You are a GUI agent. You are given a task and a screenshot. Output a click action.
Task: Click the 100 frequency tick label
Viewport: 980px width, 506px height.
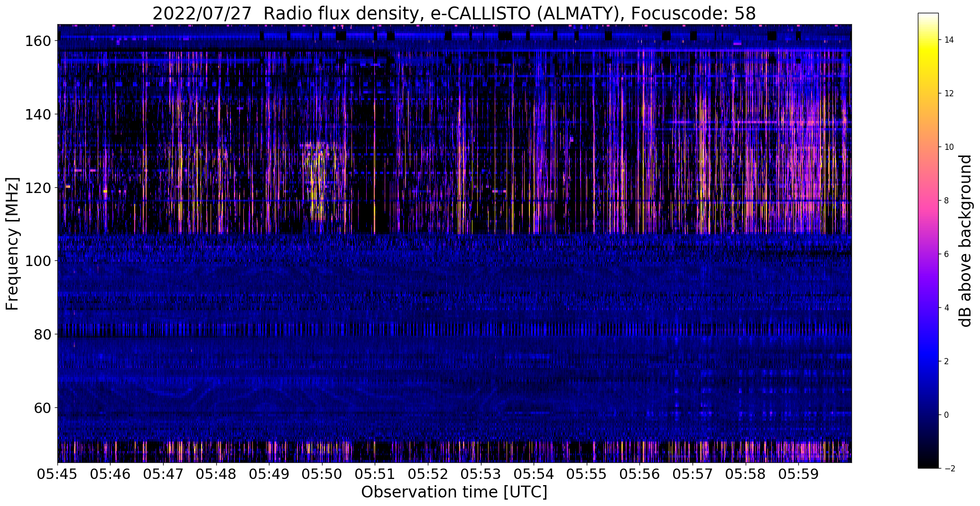pos(37,261)
